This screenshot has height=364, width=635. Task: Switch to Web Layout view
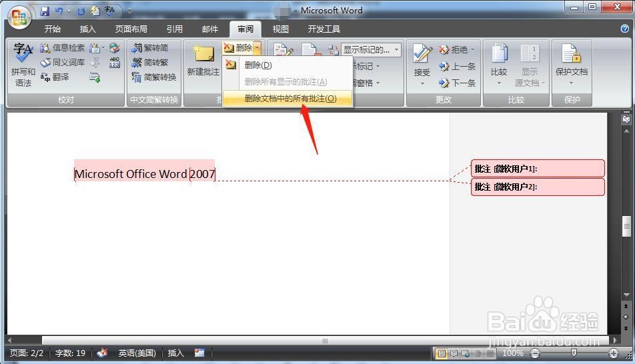(x=466, y=354)
